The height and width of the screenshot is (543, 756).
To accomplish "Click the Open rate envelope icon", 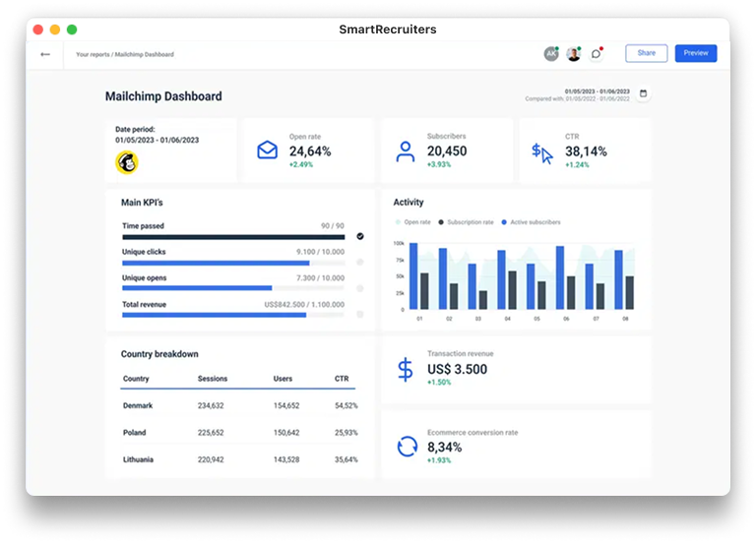I will (267, 150).
